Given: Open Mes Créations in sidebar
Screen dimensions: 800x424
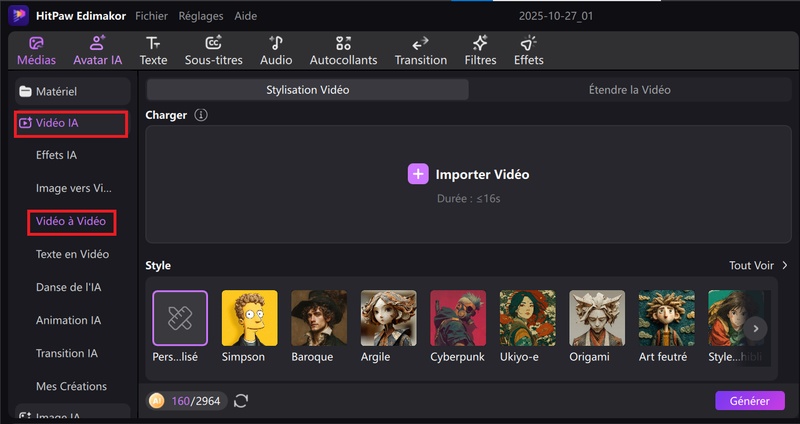Looking at the screenshot, I should pos(71,386).
